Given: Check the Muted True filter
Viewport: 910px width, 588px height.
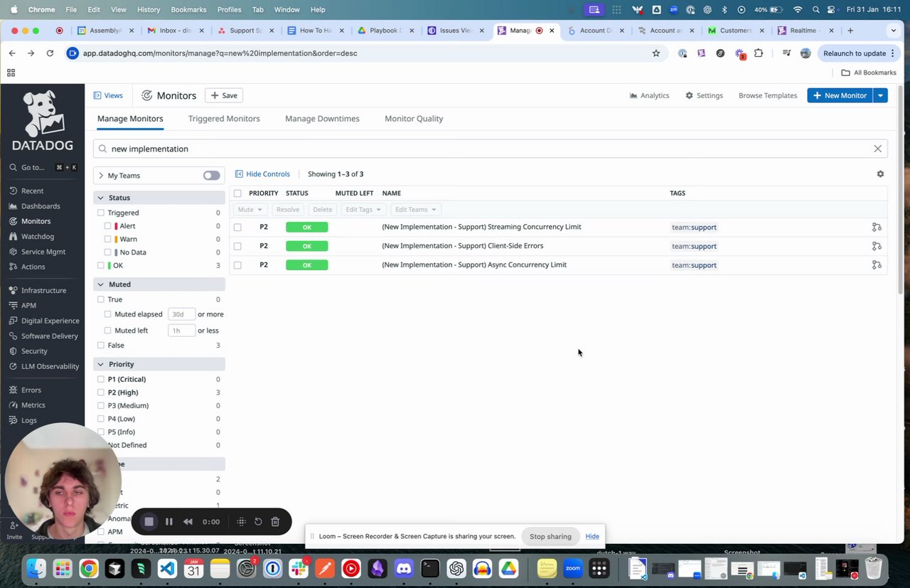Looking at the screenshot, I should (101, 299).
